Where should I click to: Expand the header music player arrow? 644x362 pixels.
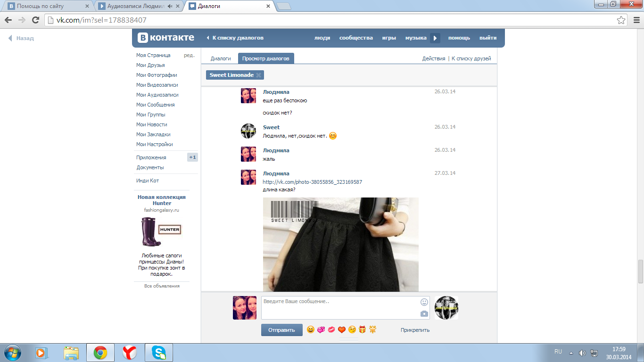coord(435,38)
